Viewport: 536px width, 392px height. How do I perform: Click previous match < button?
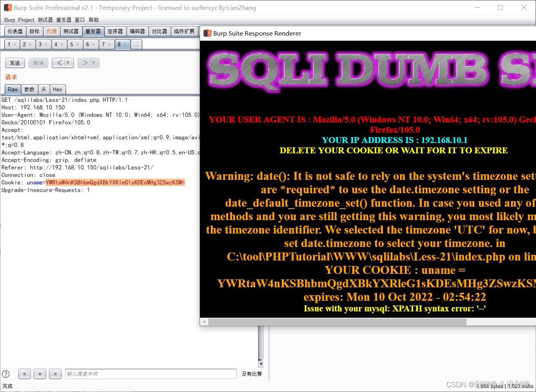pyautogui.click(x=25, y=374)
